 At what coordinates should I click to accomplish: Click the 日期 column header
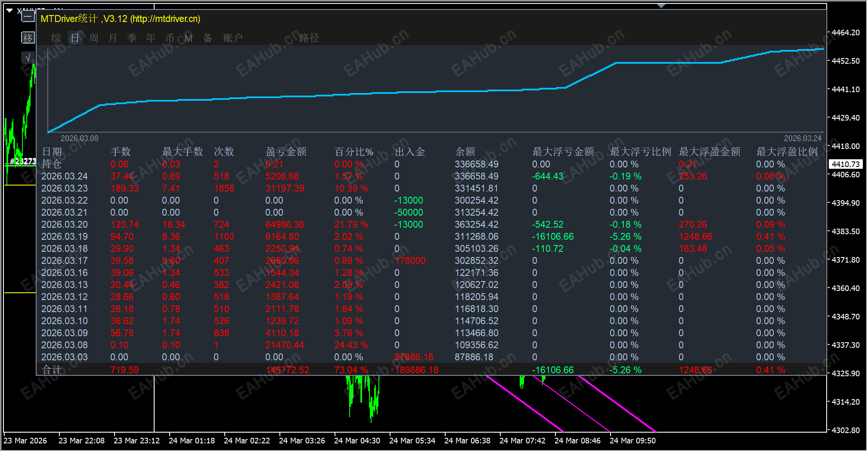point(52,152)
